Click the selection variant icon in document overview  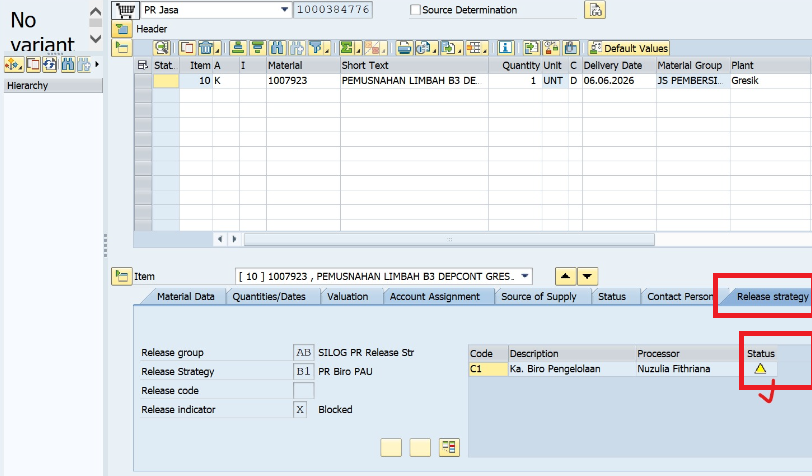point(13,65)
